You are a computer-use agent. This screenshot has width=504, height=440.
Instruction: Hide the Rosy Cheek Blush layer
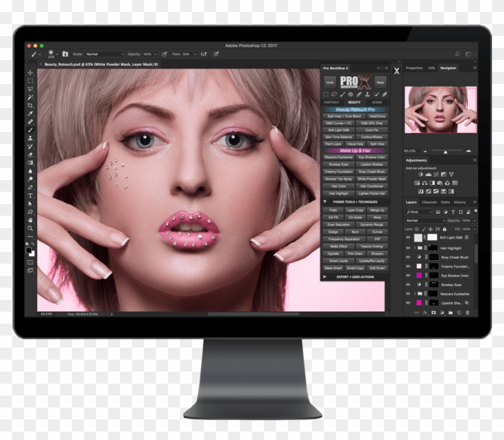coord(407,257)
